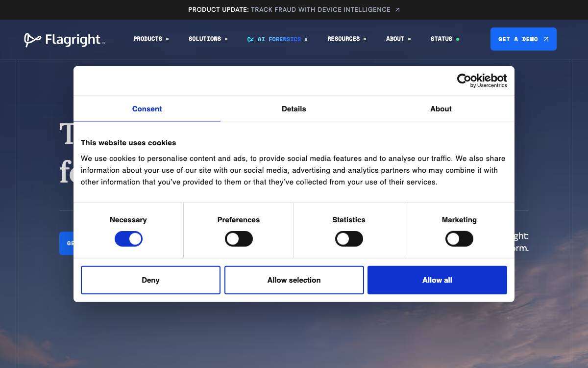Expand the Resources menu
This screenshot has height=368, width=588.
coord(346,39)
